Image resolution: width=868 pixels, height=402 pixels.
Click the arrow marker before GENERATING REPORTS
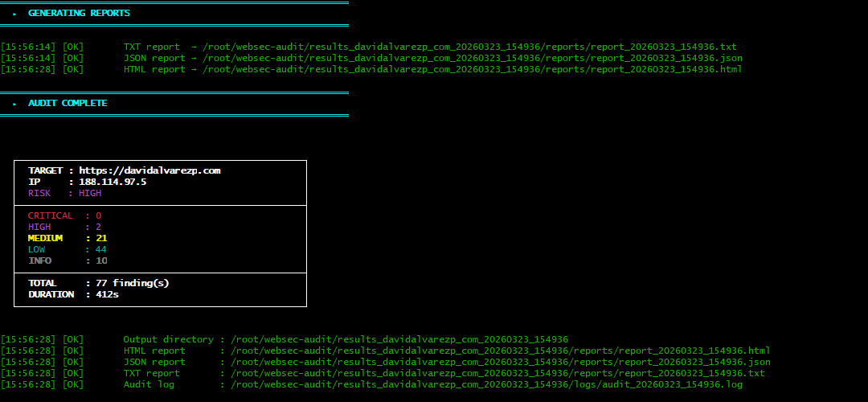coord(15,14)
